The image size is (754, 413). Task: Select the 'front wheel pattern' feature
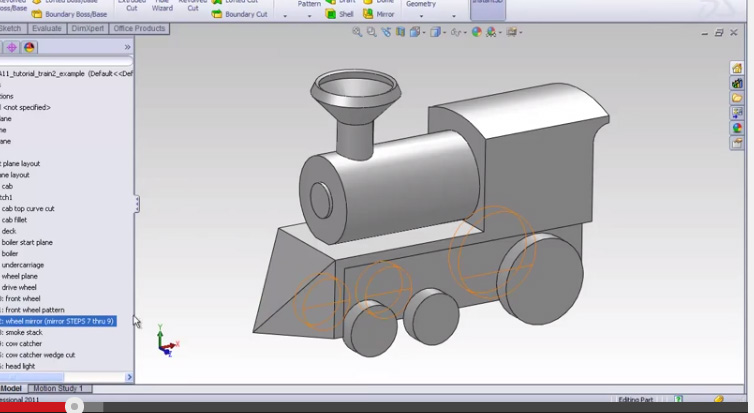(33, 310)
